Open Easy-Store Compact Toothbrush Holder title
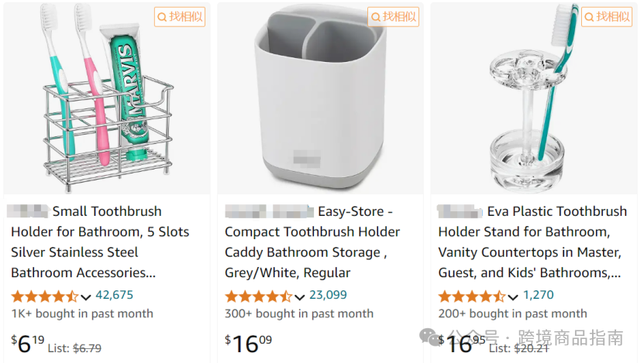Image resolution: width=644 pixels, height=363 pixels. point(312,242)
